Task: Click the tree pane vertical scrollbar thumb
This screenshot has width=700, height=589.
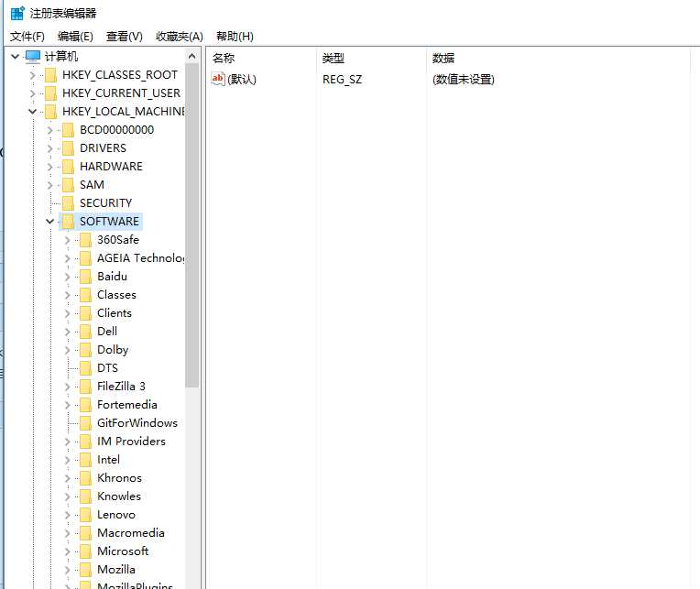Action: [192, 225]
